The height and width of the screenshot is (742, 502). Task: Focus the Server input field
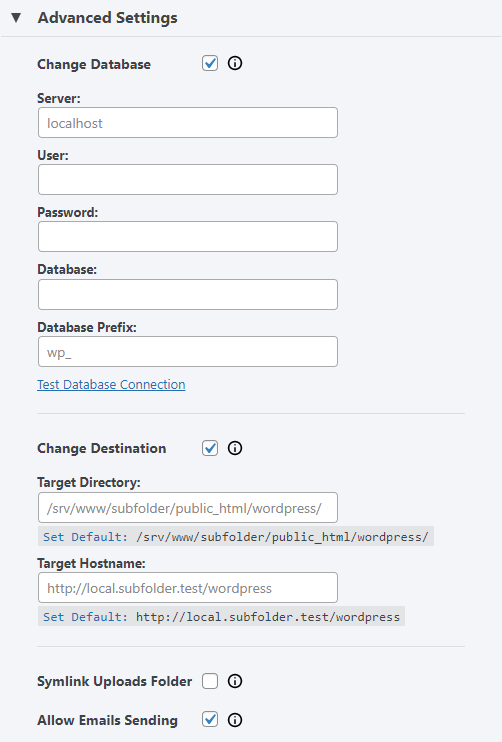click(x=188, y=123)
